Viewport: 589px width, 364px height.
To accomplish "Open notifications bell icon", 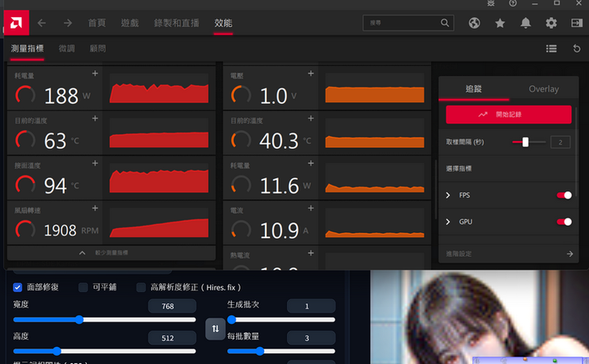I will click(x=525, y=23).
